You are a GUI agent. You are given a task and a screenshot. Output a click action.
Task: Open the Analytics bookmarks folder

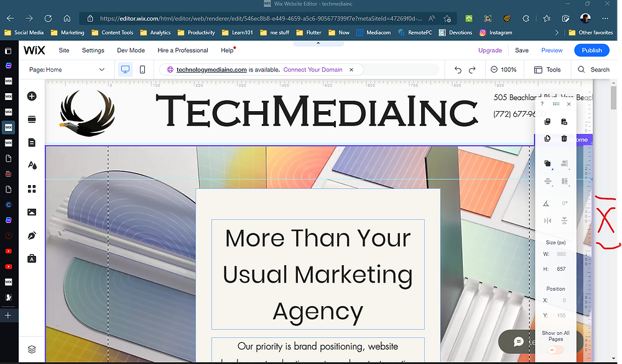tap(155, 33)
